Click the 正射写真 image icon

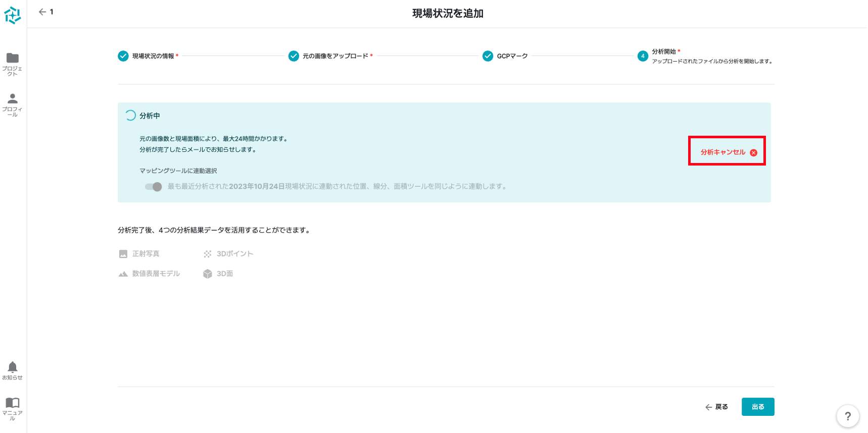click(123, 254)
